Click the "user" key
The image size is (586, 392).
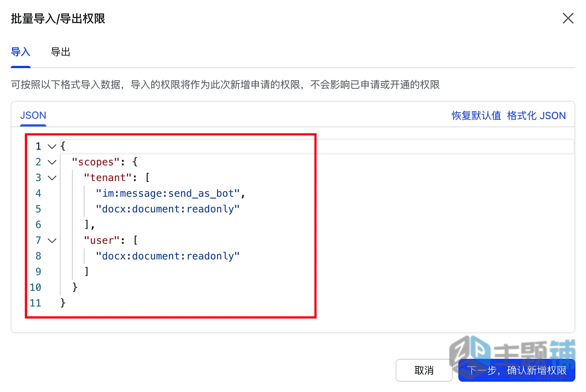coord(102,241)
